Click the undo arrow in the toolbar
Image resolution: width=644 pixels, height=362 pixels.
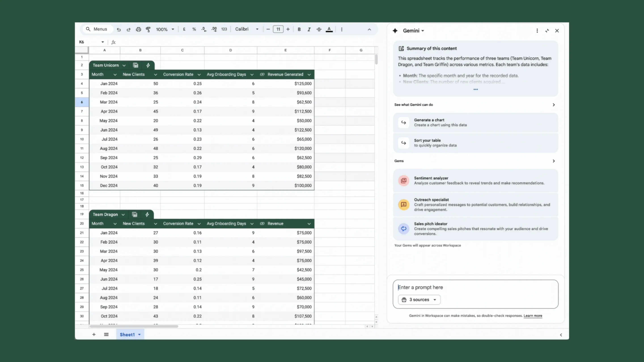coord(119,29)
